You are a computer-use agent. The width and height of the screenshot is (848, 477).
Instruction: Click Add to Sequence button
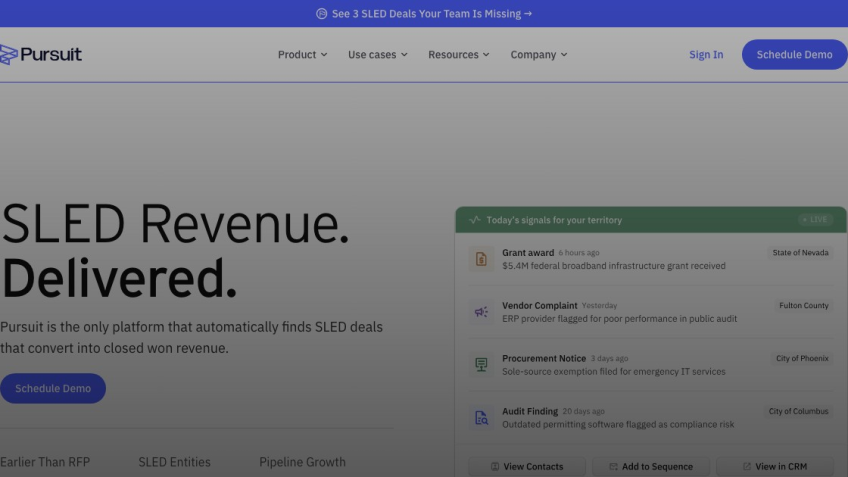pyautogui.click(x=650, y=467)
